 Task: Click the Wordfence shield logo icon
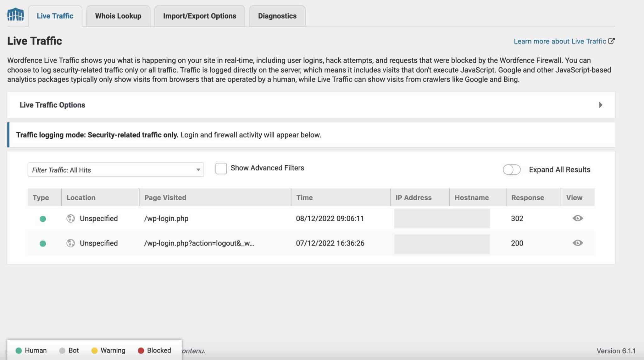click(x=15, y=15)
